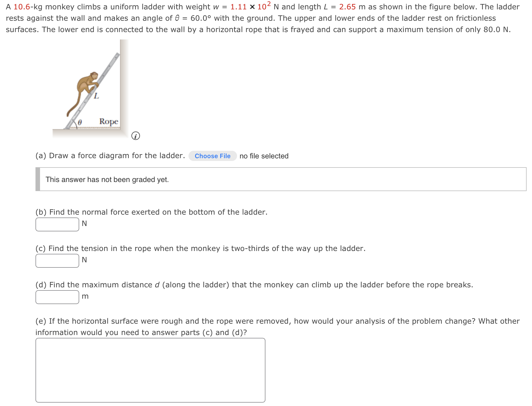Click inside the part (e) essay text area

[150, 370]
